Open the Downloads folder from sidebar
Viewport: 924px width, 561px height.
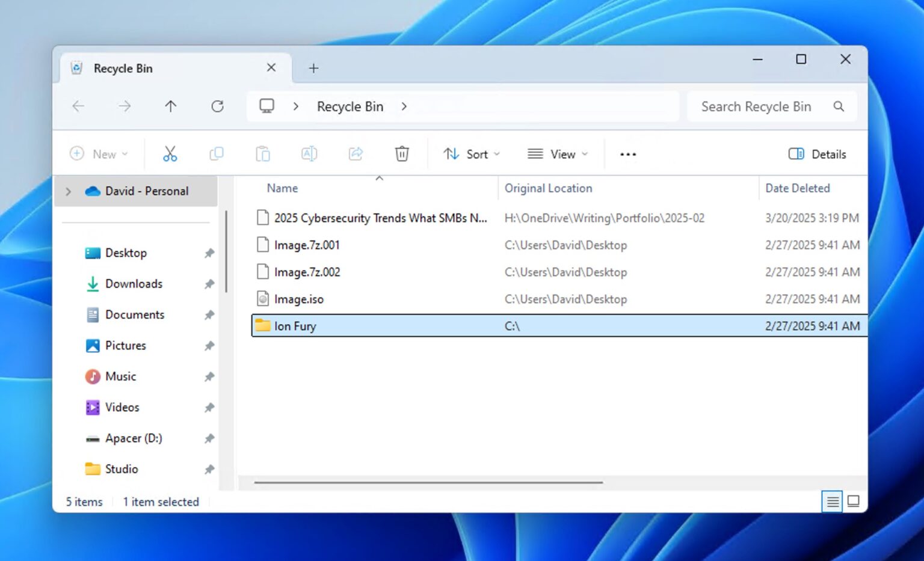[x=134, y=283]
